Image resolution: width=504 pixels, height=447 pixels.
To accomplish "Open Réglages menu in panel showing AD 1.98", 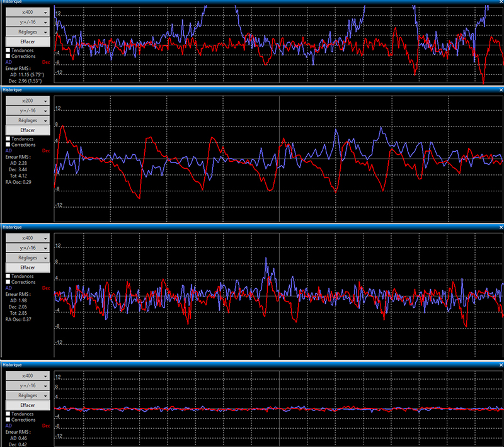I will click(x=28, y=257).
